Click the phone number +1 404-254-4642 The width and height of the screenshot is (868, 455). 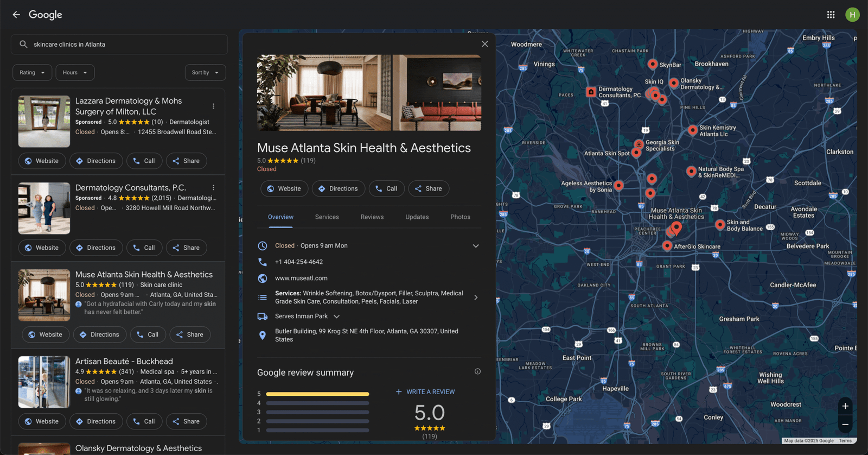(x=299, y=262)
